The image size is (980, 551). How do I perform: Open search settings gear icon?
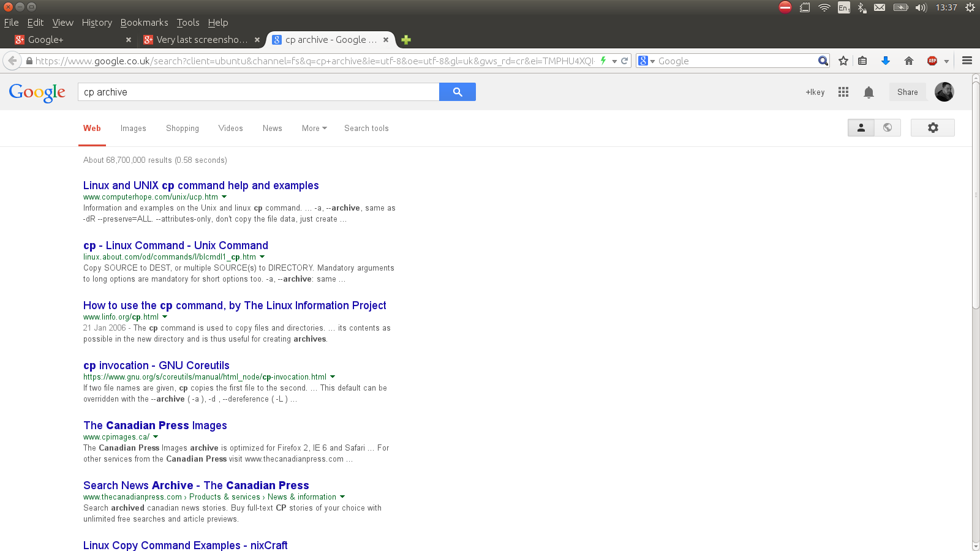pyautogui.click(x=932, y=128)
